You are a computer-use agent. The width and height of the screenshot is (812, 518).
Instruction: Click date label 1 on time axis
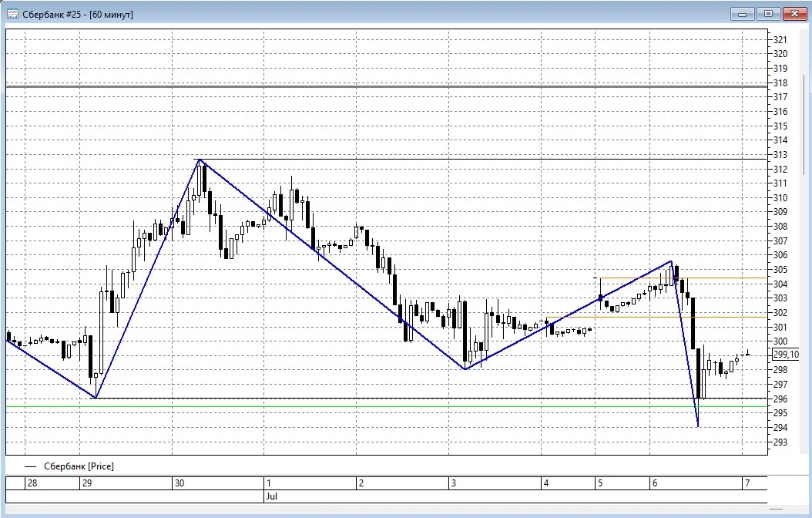[269, 483]
